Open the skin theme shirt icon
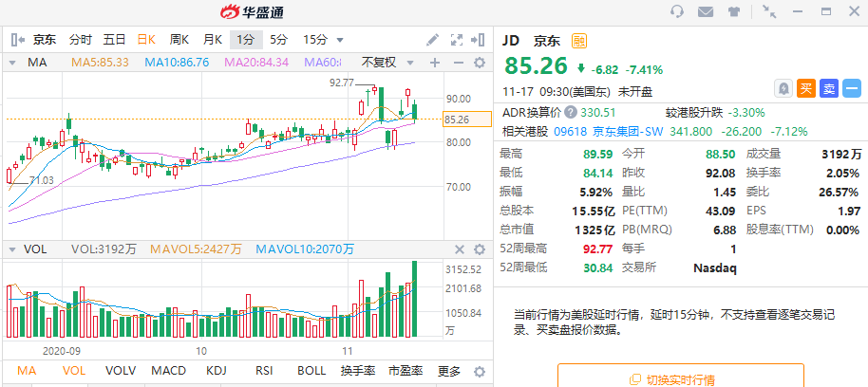The width and height of the screenshot is (868, 387). coord(733,11)
